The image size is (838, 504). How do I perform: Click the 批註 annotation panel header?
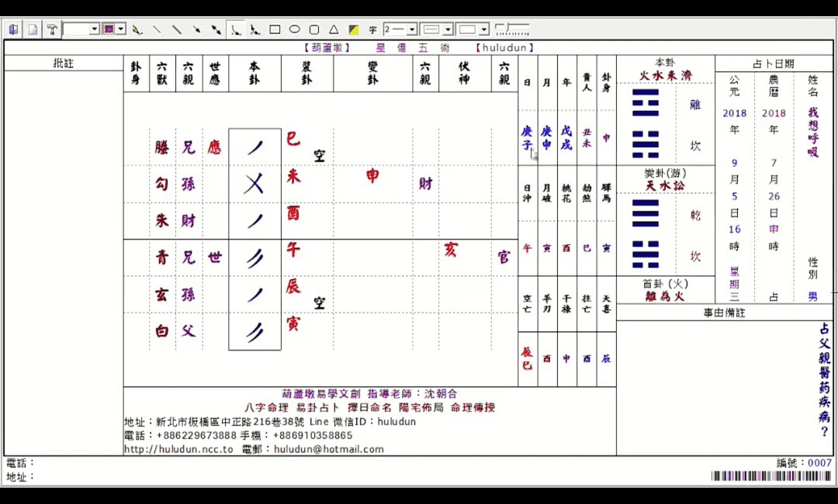tap(63, 63)
